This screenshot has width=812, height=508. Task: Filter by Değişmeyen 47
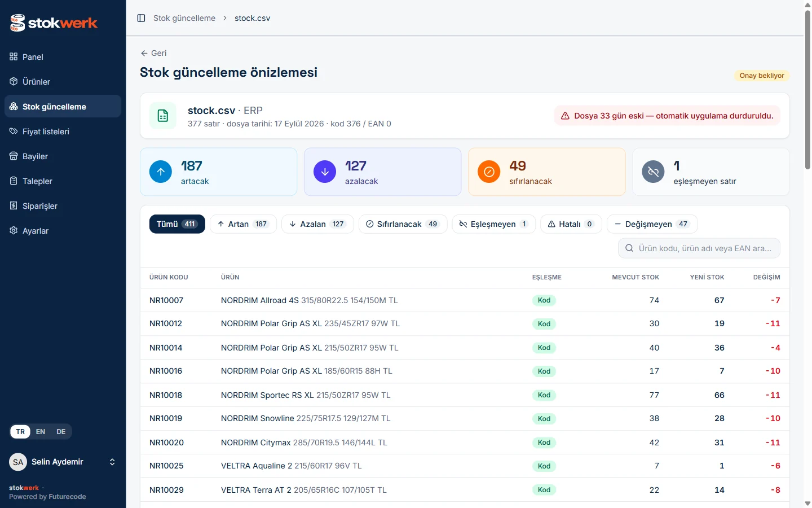652,224
